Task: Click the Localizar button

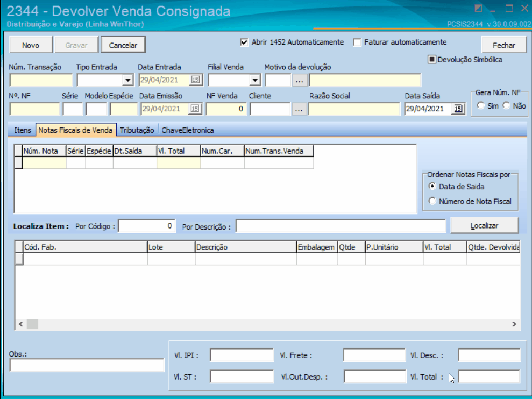Action: (485, 226)
